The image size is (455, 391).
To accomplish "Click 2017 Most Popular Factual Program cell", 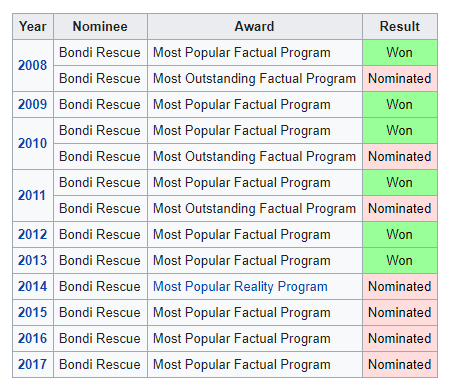I will 255,364.
